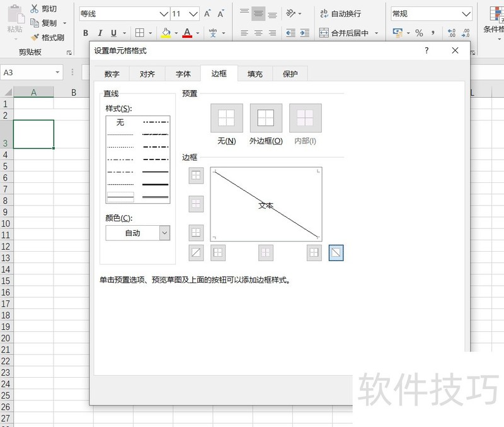Click the dialog's question mark help icon
This screenshot has height=427, width=504.
click(x=427, y=50)
